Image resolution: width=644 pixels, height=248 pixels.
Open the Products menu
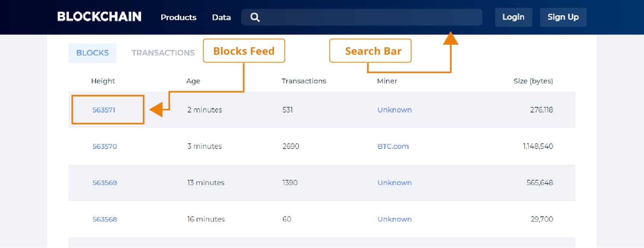(178, 17)
